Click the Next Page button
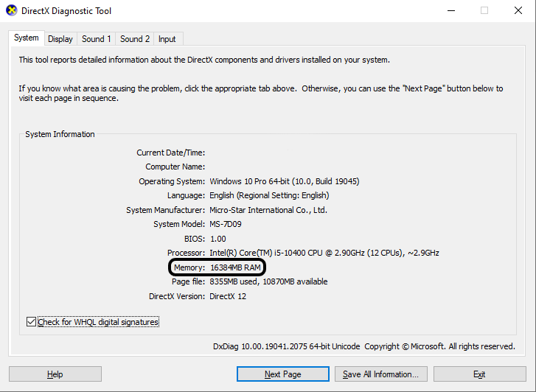Viewport: 536px width, 392px height. tap(282, 374)
